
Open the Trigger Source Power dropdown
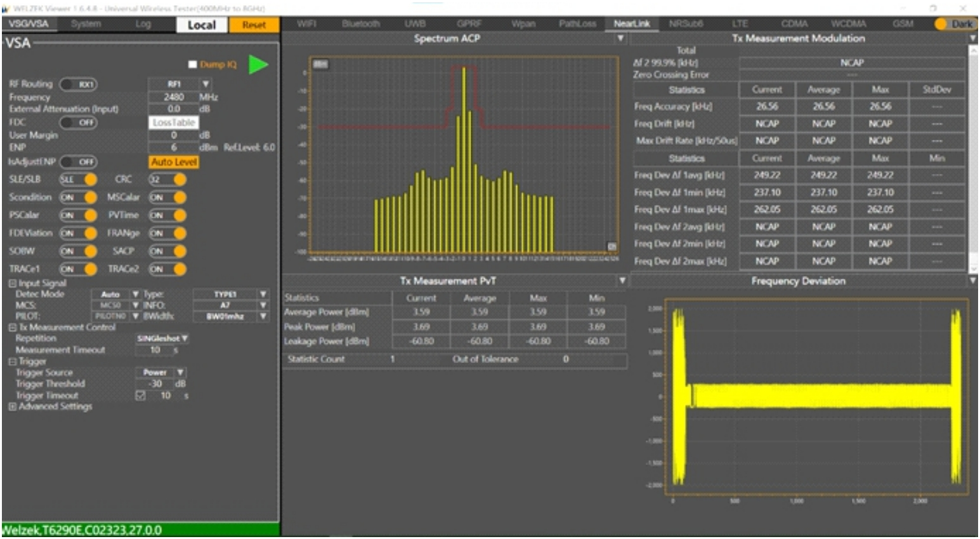pyautogui.click(x=180, y=373)
